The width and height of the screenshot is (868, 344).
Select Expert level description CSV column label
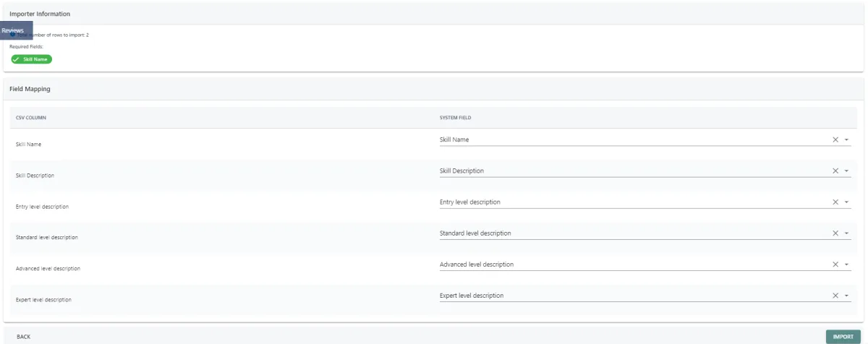(x=43, y=299)
